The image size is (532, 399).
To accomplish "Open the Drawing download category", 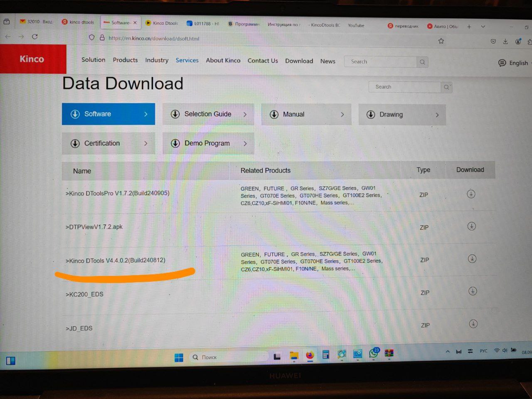I will point(402,115).
